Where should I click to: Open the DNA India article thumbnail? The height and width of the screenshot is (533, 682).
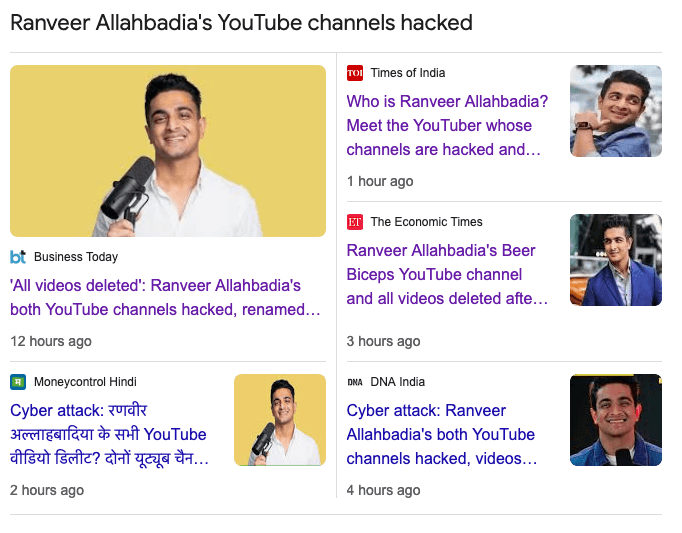point(615,420)
